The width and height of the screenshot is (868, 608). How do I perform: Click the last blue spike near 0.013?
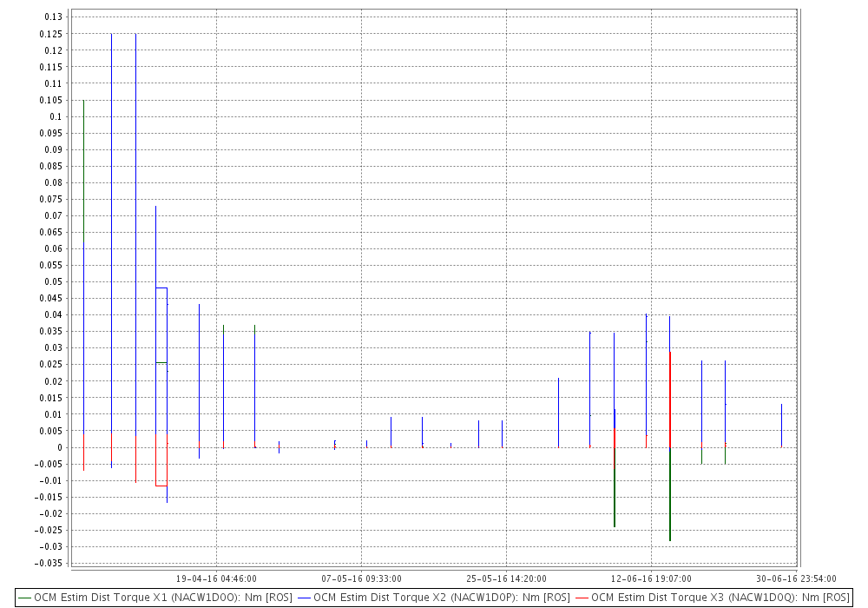point(782,426)
